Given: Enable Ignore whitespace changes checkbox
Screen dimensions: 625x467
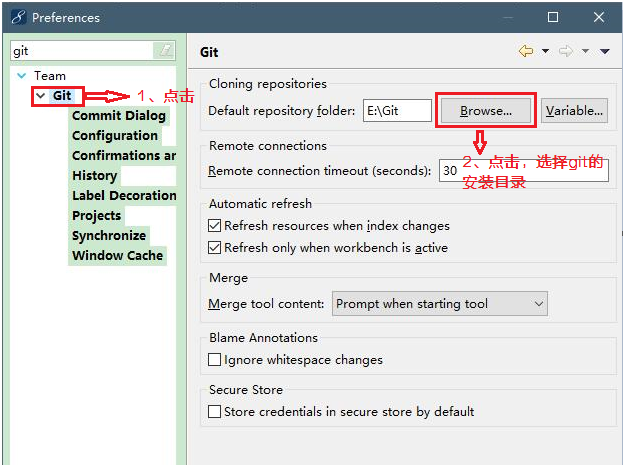Looking at the screenshot, I should pos(214,359).
